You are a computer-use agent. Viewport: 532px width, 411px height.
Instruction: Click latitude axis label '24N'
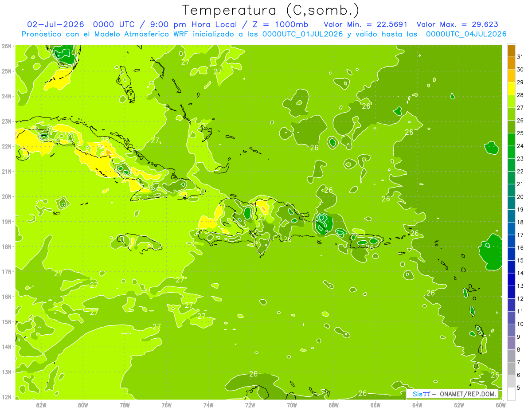coord(7,96)
